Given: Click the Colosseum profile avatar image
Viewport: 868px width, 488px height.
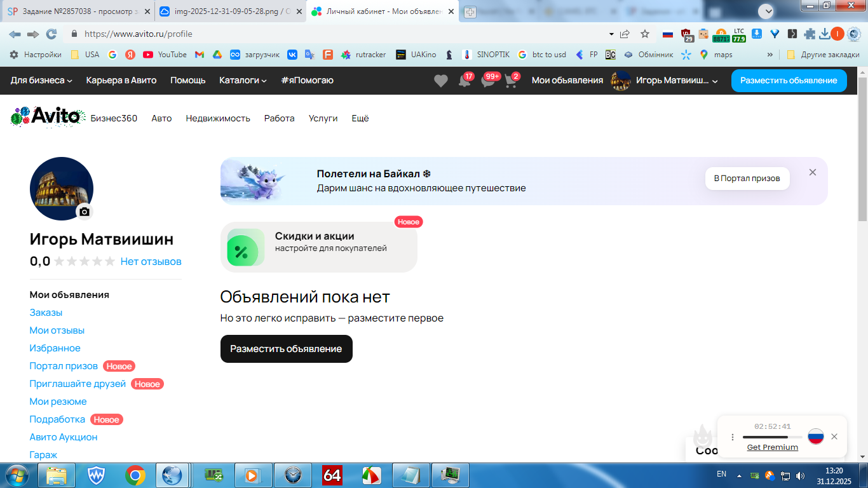Looking at the screenshot, I should pyautogui.click(x=61, y=189).
